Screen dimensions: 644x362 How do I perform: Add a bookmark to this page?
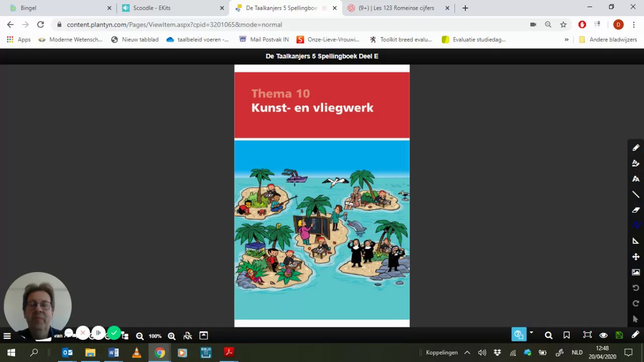click(567, 335)
